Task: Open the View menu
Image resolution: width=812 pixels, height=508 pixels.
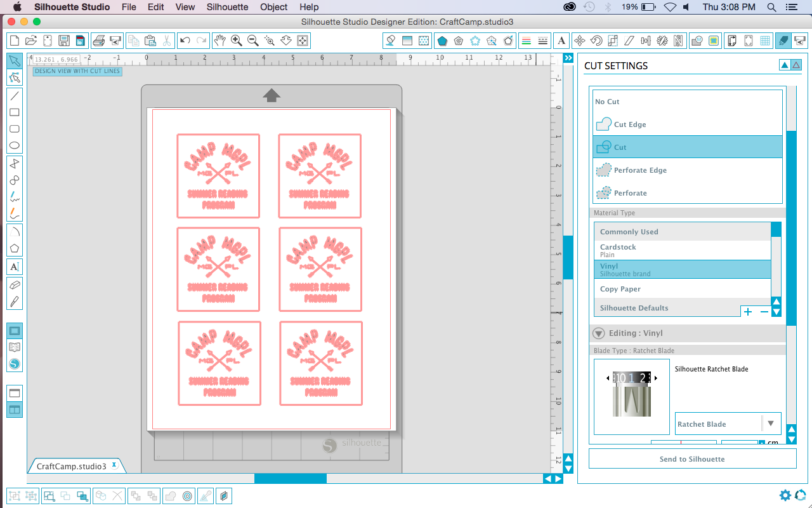Action: [185, 7]
